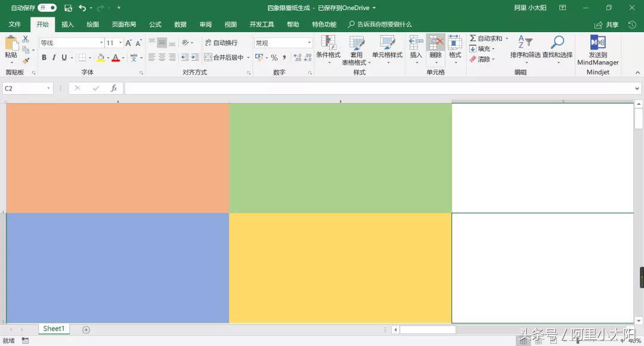Select the yellow colored cell
The height and width of the screenshot is (346, 644).
click(x=340, y=268)
